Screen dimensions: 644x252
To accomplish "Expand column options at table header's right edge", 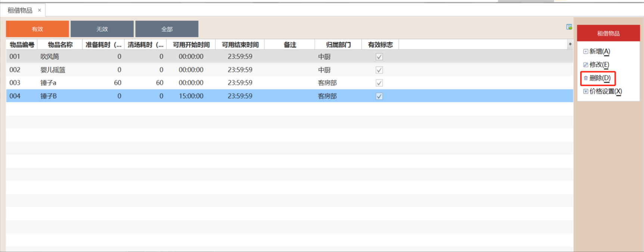I will pyautogui.click(x=570, y=44).
